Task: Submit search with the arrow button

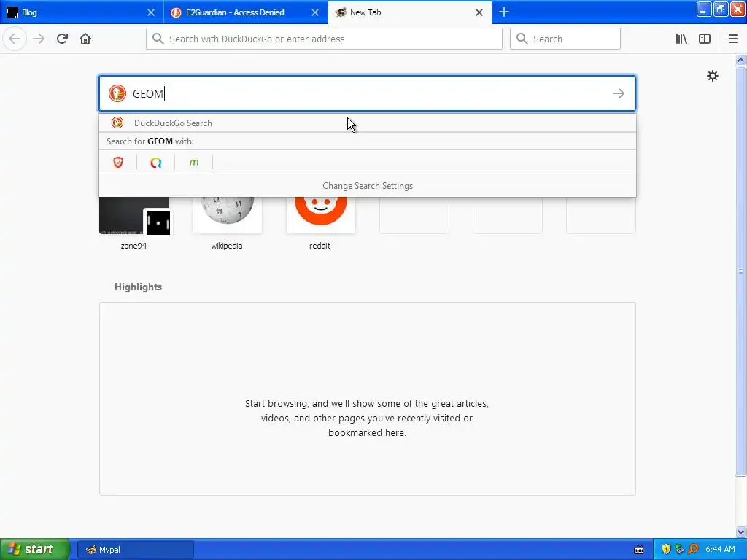Action: 619,93
